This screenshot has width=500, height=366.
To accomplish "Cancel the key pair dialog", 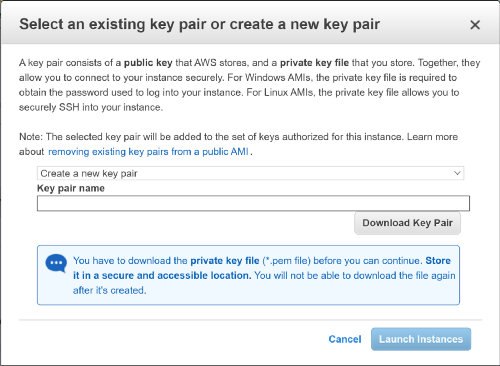I will click(345, 339).
